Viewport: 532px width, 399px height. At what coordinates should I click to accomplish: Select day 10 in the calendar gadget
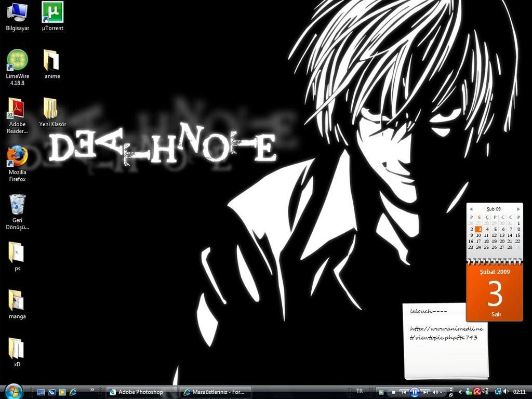pos(478,235)
